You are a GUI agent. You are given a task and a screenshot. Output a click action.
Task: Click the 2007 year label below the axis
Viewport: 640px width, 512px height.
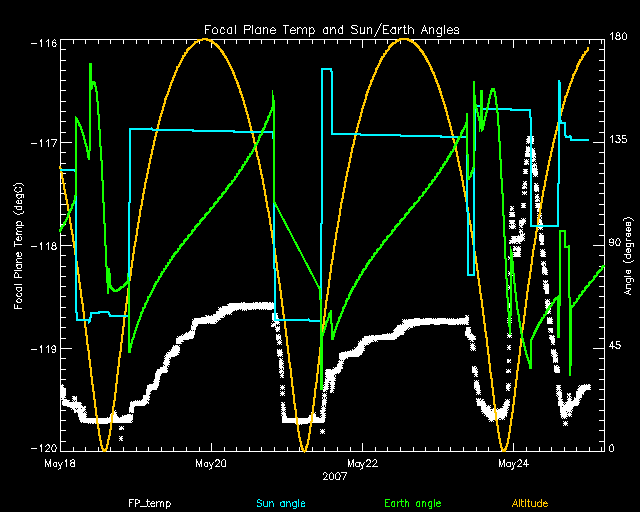tap(333, 477)
